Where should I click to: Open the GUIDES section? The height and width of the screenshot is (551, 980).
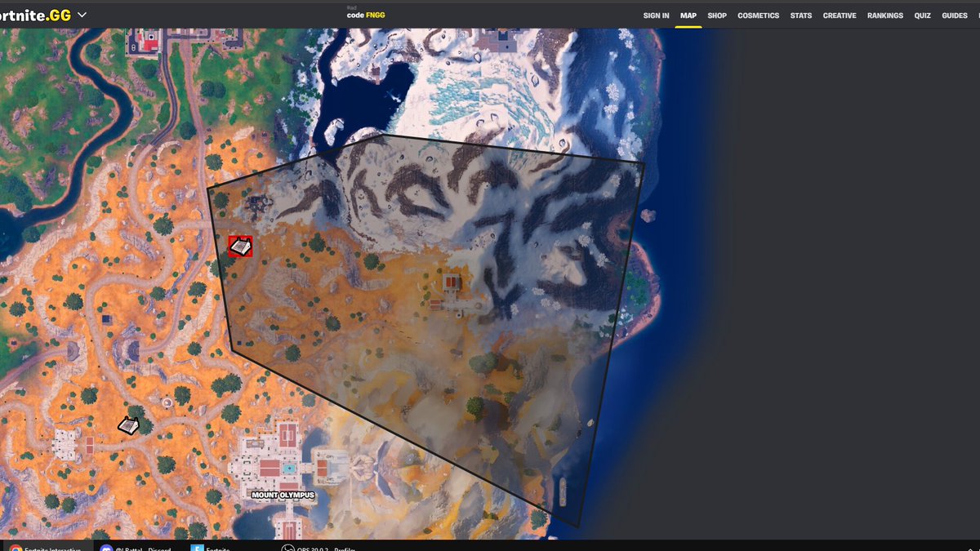point(955,16)
